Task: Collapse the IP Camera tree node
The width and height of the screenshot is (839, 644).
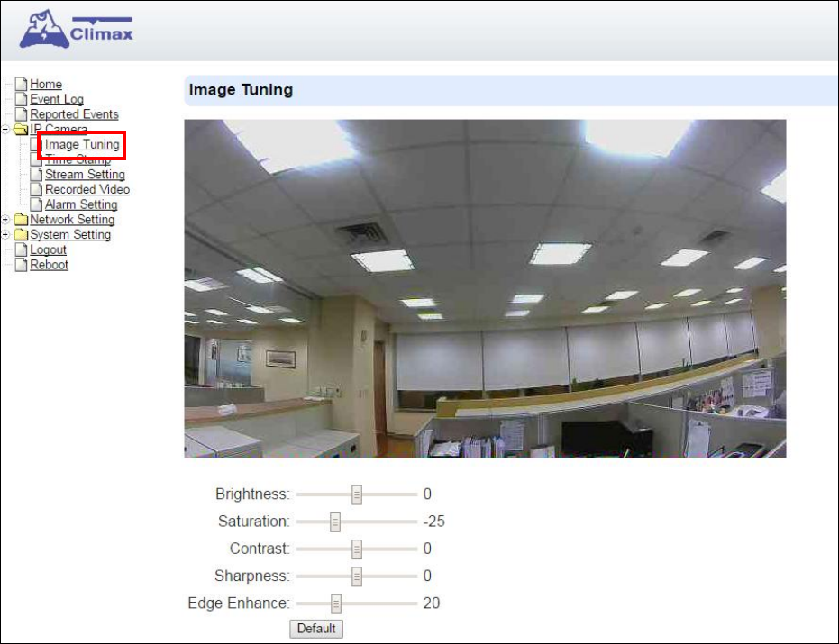Action: pos(5,129)
